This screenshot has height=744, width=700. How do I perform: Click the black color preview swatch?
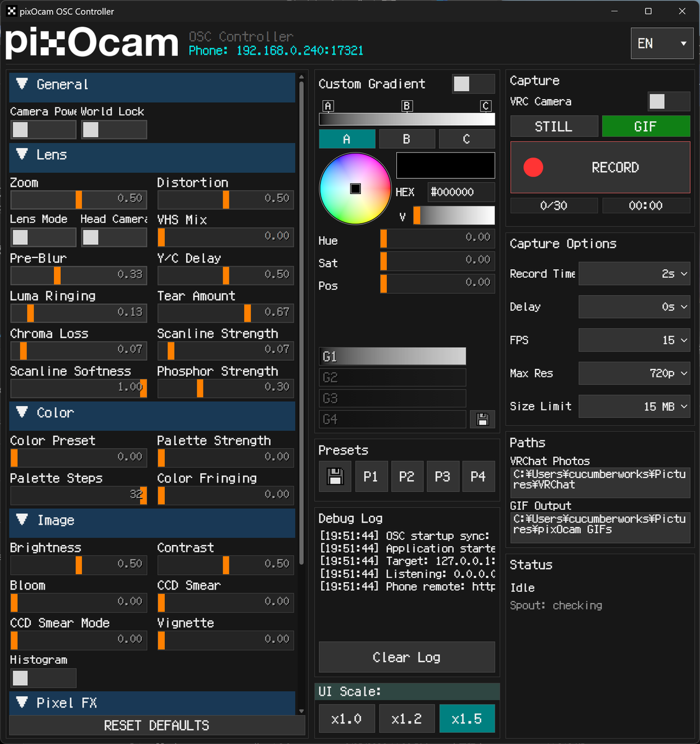click(x=445, y=166)
